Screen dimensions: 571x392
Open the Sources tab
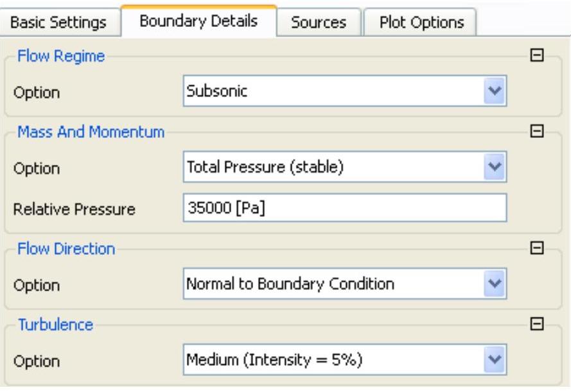click(318, 22)
